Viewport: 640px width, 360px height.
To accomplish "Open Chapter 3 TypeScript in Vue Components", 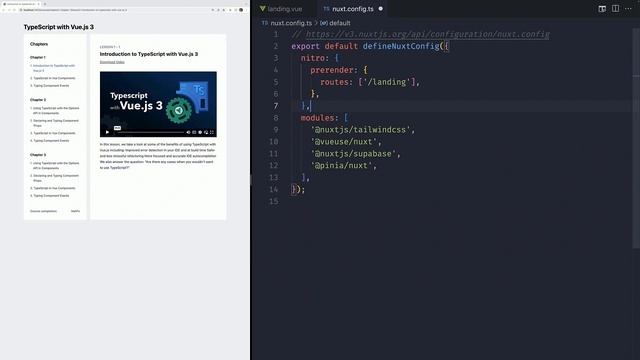I will pos(53,188).
